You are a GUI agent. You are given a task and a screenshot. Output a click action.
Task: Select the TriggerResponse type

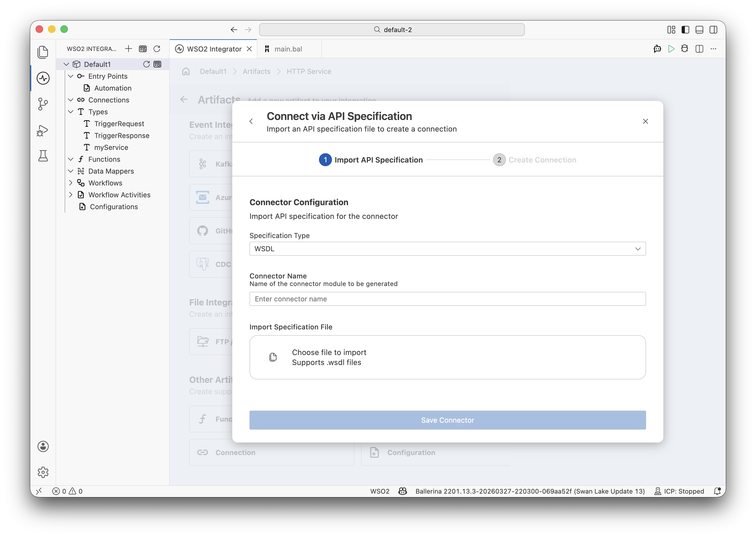tap(122, 136)
